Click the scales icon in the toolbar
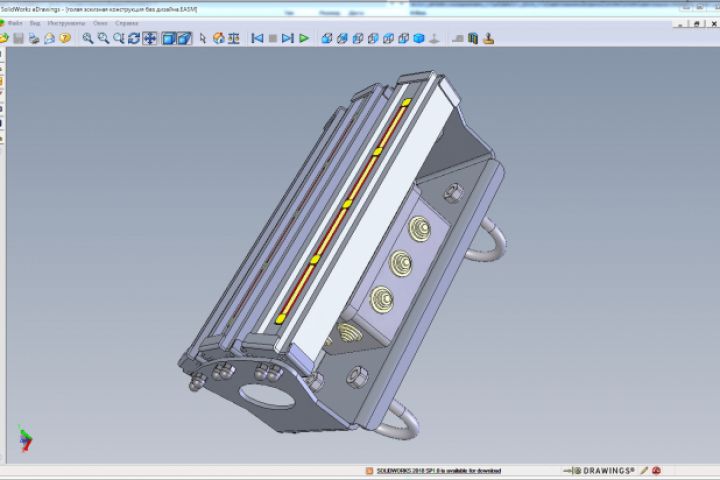 (234, 39)
